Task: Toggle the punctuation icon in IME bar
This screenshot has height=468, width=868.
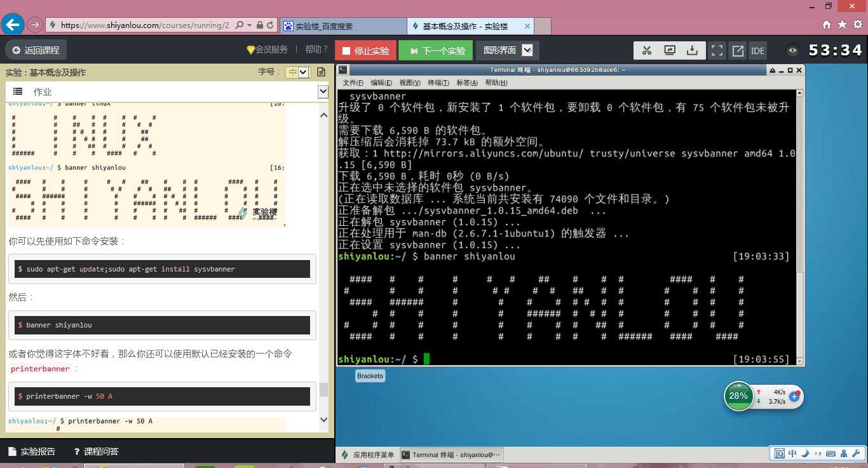Action: (817, 453)
